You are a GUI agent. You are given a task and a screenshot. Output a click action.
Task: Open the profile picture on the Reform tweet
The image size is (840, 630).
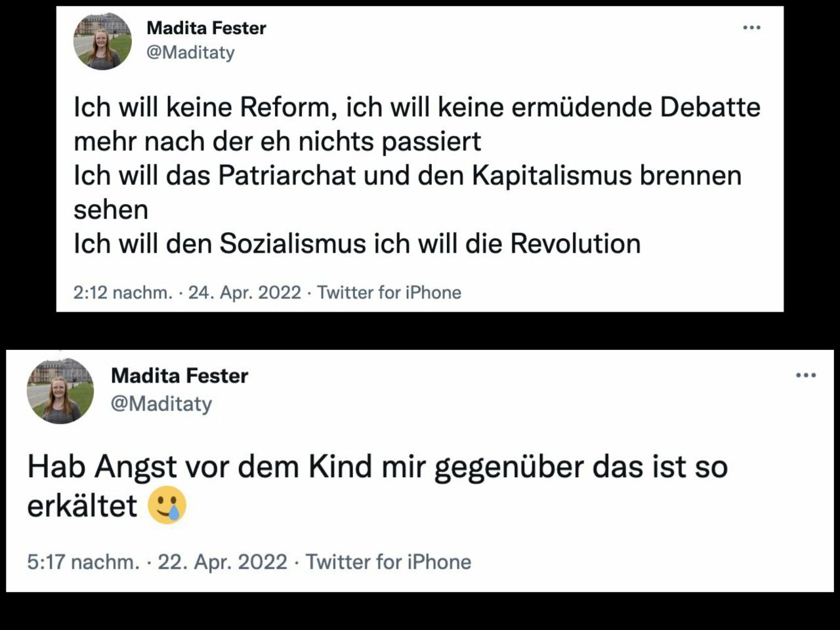point(102,41)
